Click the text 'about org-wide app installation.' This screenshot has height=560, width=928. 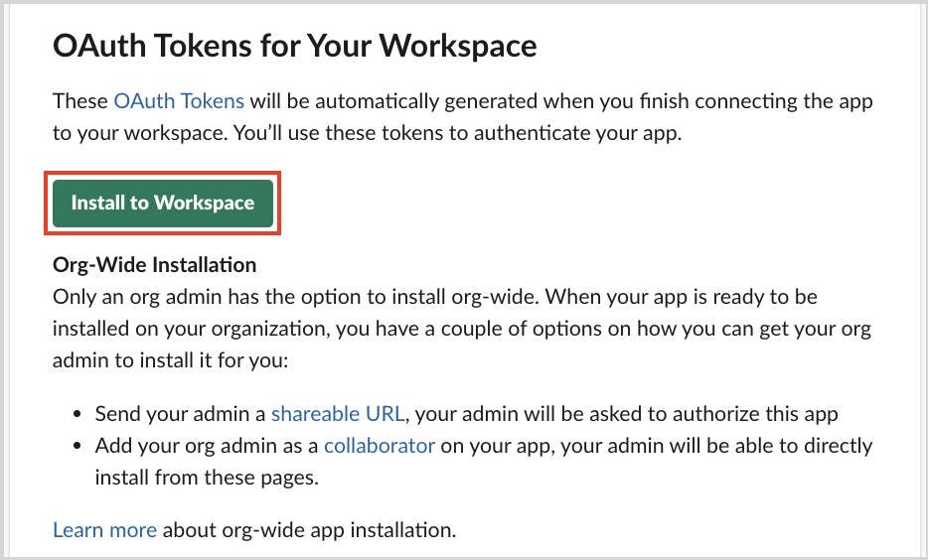[310, 530]
